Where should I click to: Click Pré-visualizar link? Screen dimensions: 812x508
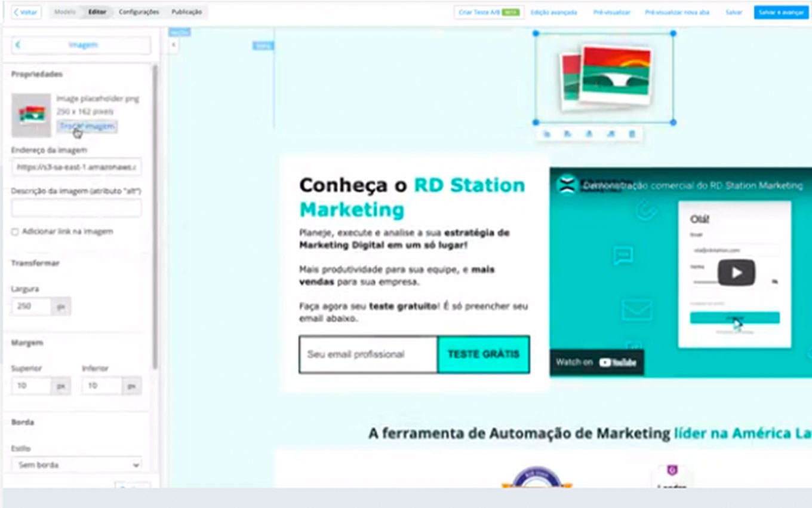pyautogui.click(x=611, y=12)
